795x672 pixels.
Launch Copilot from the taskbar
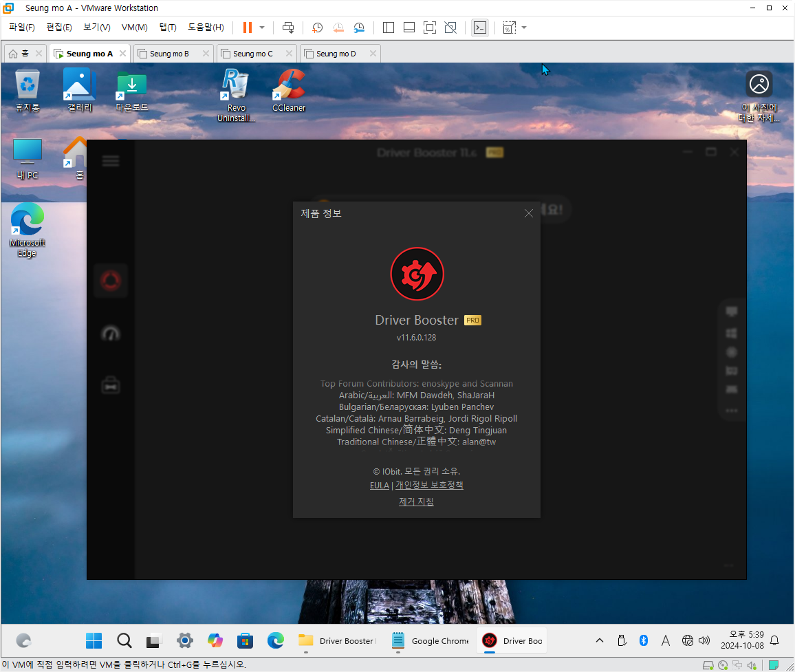(215, 640)
